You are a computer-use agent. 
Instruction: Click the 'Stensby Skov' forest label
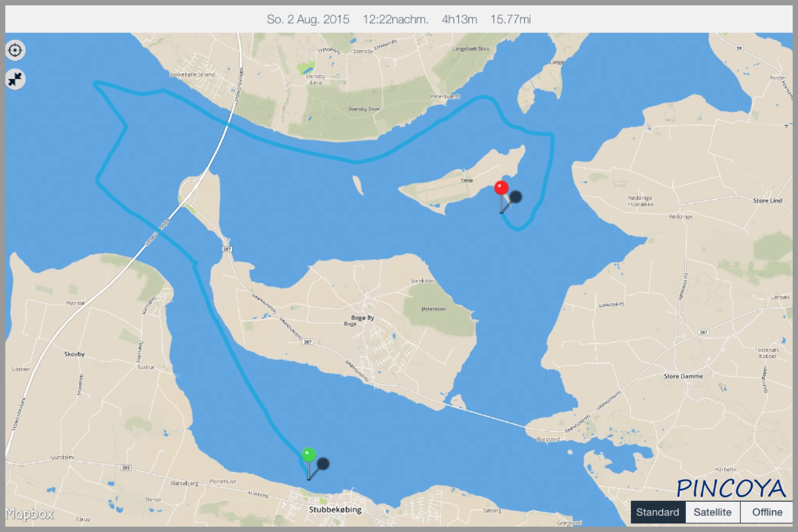364,109
